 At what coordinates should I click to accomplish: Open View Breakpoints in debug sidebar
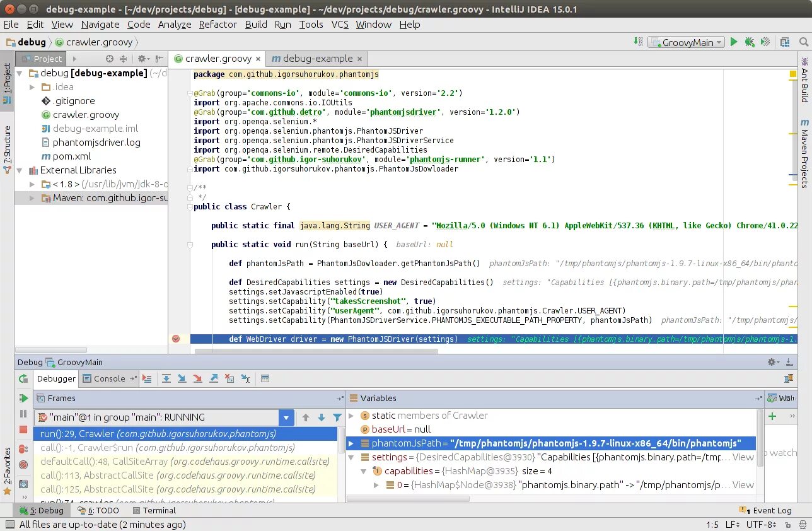[x=23, y=449]
